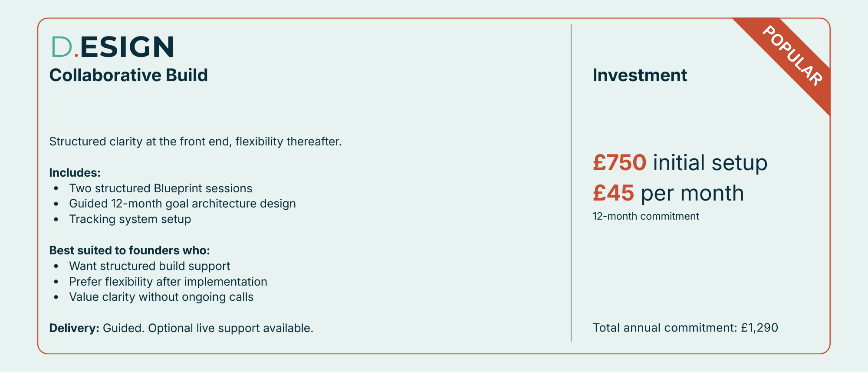868x372 pixels.
Task: Select 'Value clarity without ongoing calls' bullet
Action: point(161,297)
